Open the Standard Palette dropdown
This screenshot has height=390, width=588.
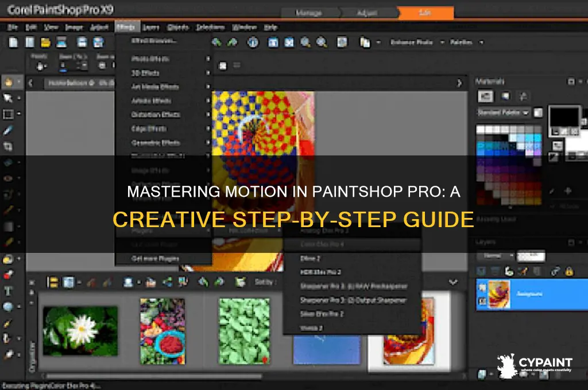point(503,112)
